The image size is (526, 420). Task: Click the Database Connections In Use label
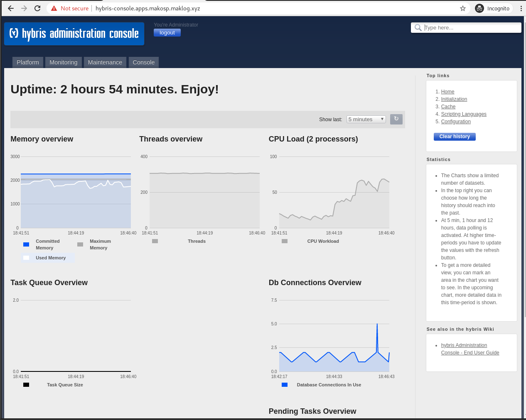pyautogui.click(x=329, y=385)
